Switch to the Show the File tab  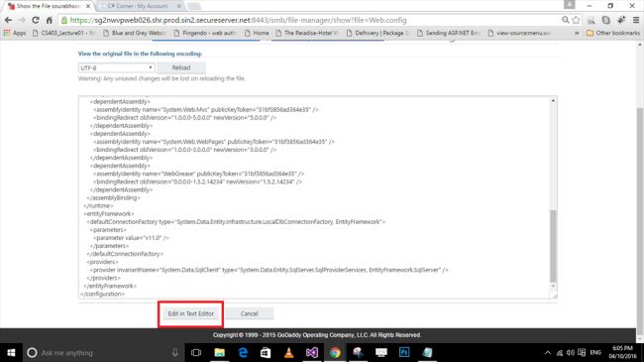click(49, 6)
